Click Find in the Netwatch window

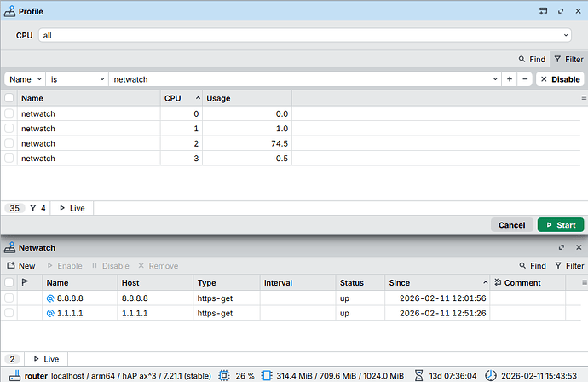tap(533, 266)
